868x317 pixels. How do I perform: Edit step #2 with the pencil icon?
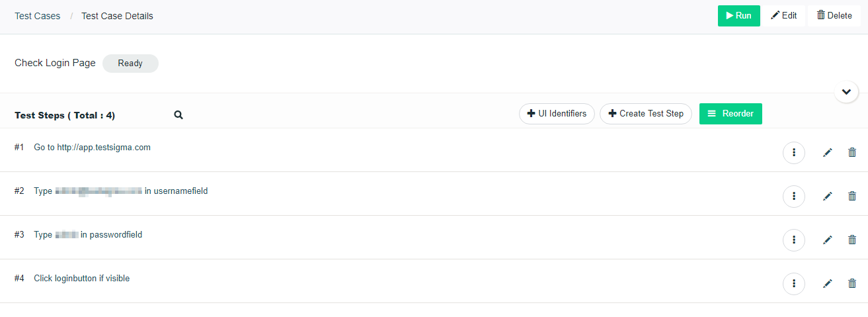click(x=827, y=196)
